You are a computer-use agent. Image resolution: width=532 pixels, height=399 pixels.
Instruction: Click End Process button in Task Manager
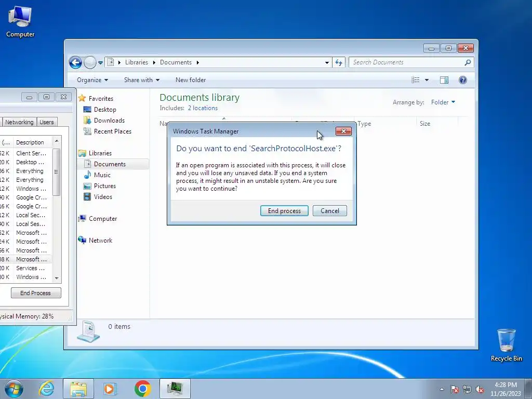pos(36,293)
